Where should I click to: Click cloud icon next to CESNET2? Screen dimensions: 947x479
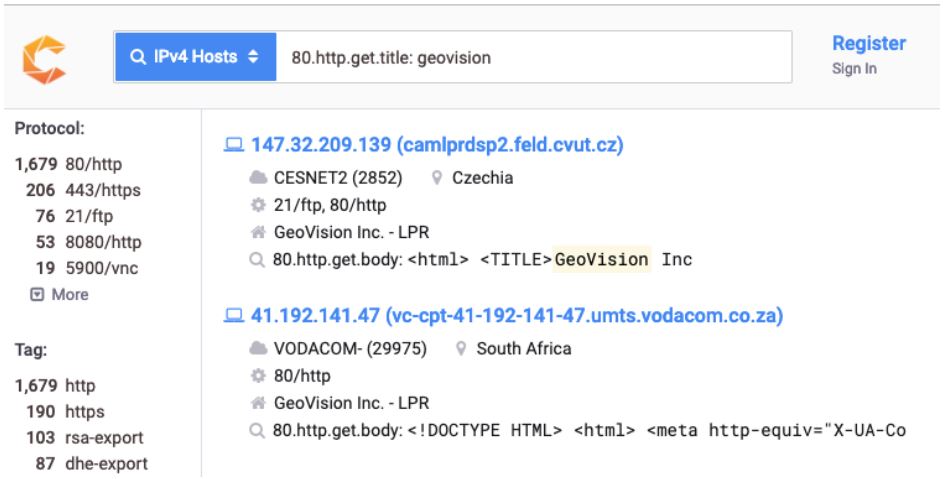click(x=258, y=178)
